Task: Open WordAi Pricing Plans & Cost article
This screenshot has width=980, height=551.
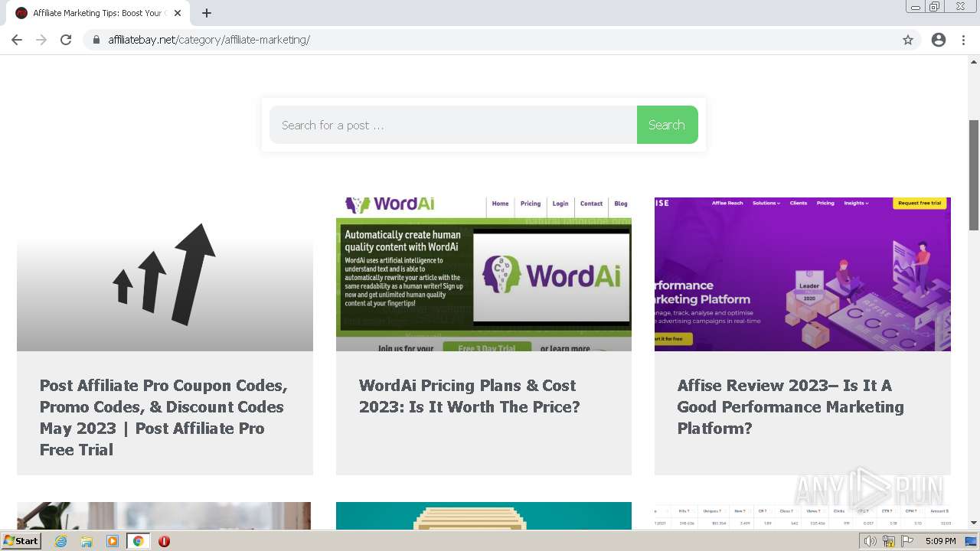Action: tap(469, 396)
